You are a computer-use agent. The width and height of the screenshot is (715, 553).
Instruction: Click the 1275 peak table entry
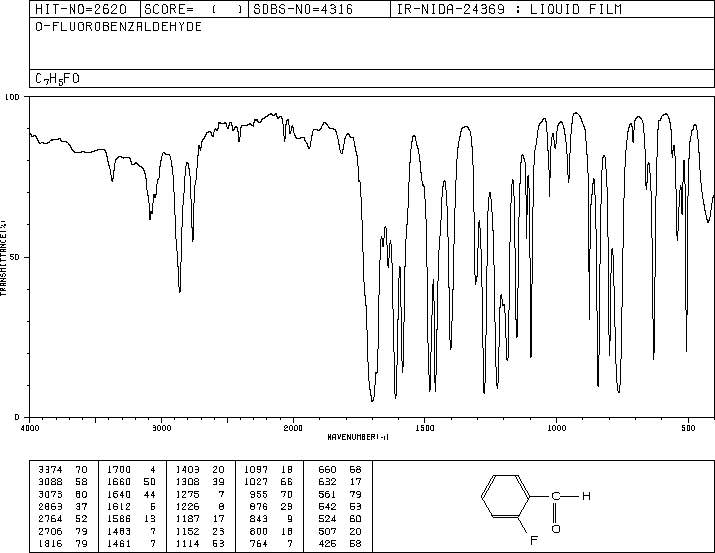coord(200,494)
